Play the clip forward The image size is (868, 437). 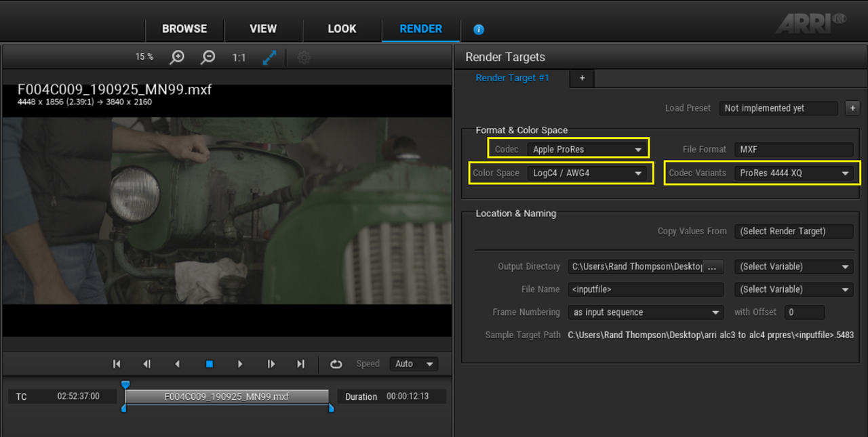pos(240,365)
